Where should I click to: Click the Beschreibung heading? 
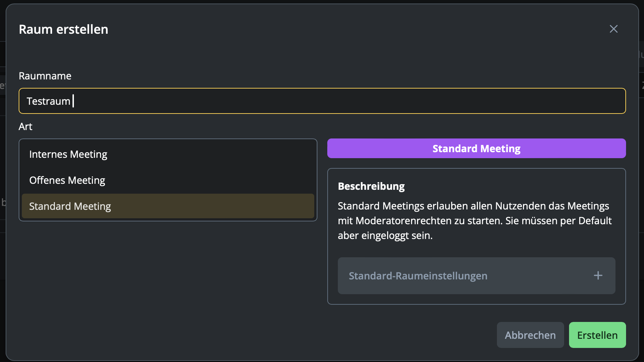371,186
